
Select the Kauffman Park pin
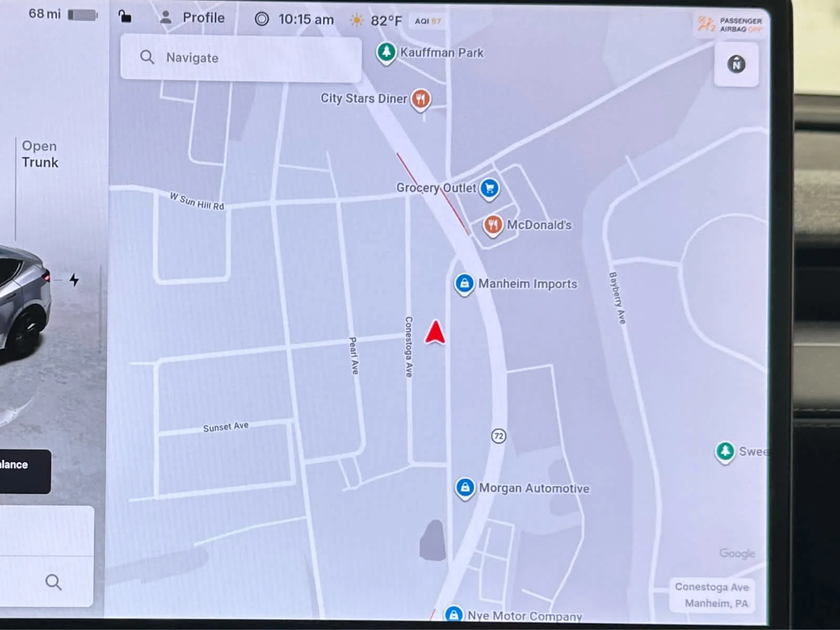coord(386,53)
